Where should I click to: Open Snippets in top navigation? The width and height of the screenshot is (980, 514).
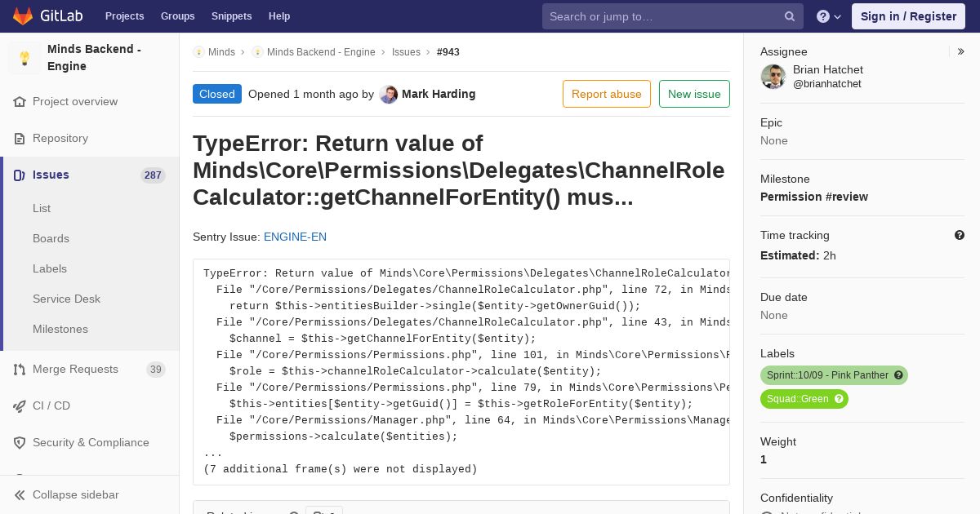point(232,16)
